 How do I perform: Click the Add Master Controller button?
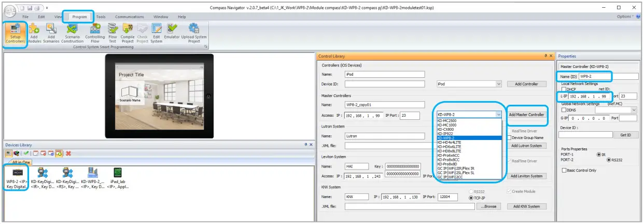tap(526, 115)
